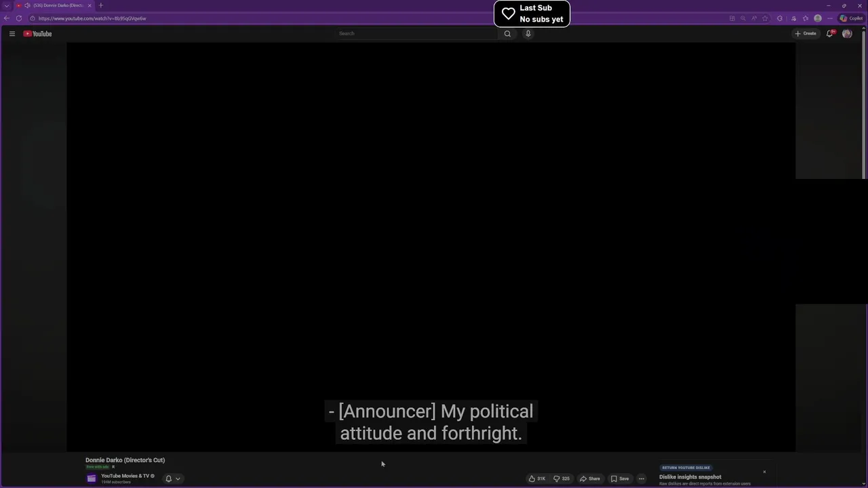Mute the tab via speaker icon
The width and height of the screenshot is (868, 488).
point(27,5)
